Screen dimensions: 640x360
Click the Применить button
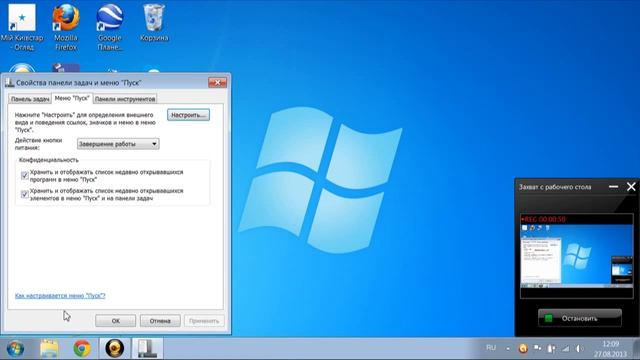[x=204, y=321]
